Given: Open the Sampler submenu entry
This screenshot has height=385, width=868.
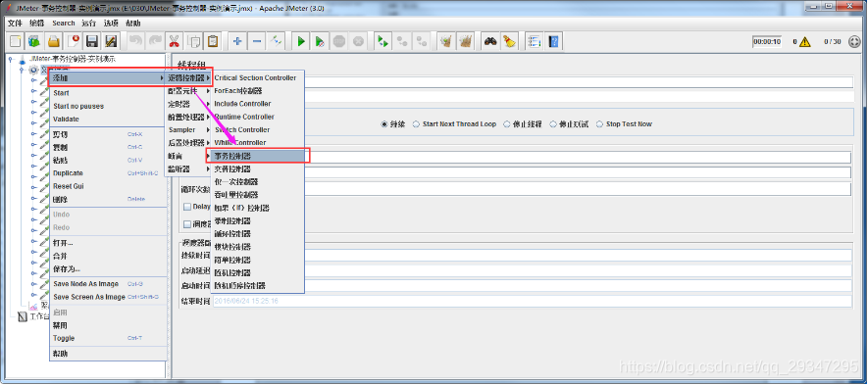Looking at the screenshot, I should [188, 130].
